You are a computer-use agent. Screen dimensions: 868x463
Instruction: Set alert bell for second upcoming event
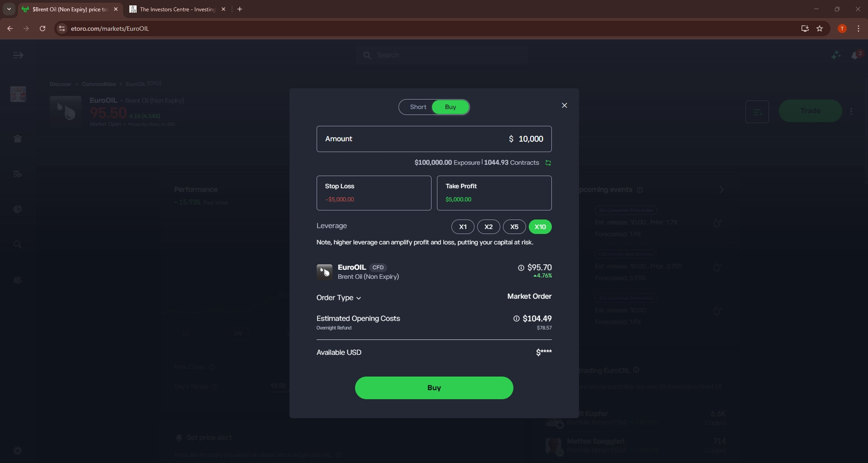pos(717,267)
